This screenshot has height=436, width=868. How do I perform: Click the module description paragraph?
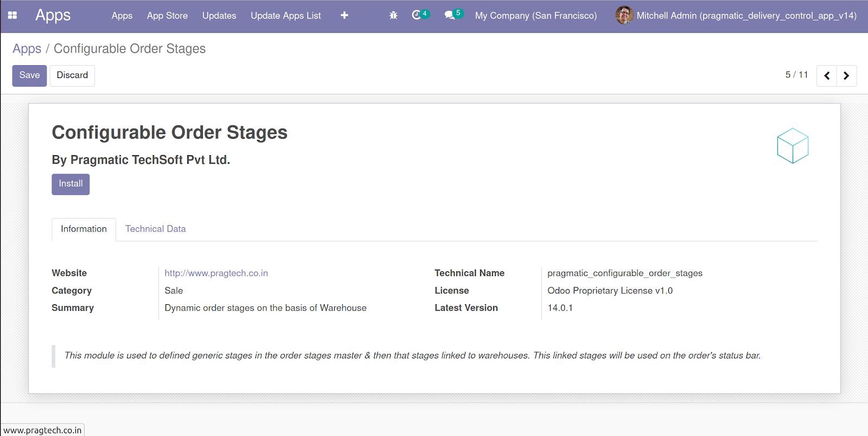click(x=412, y=356)
